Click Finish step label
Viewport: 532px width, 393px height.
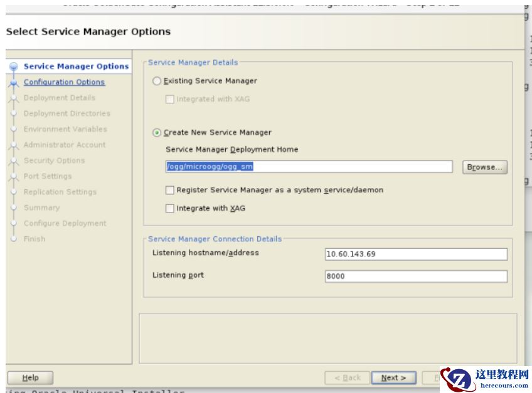(x=35, y=239)
